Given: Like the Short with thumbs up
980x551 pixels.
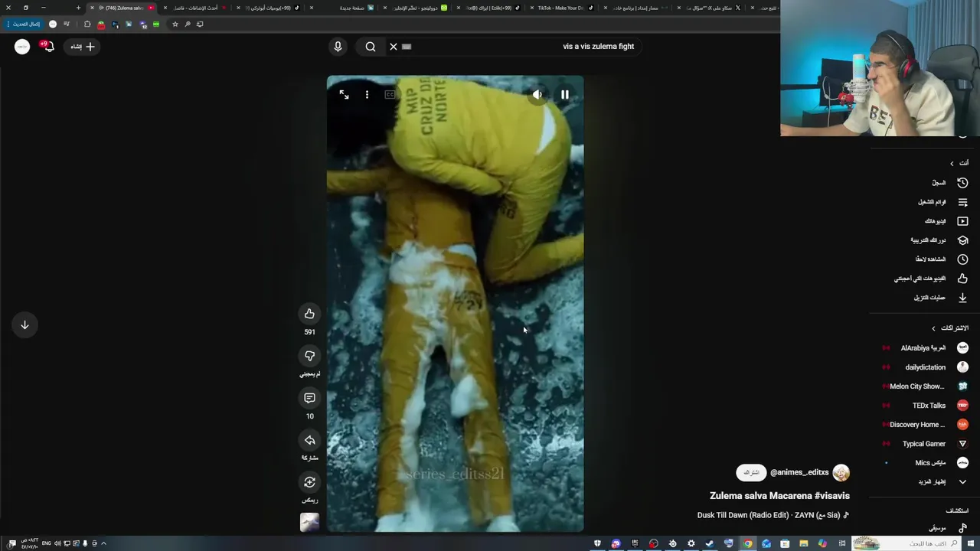Looking at the screenshot, I should click(309, 314).
